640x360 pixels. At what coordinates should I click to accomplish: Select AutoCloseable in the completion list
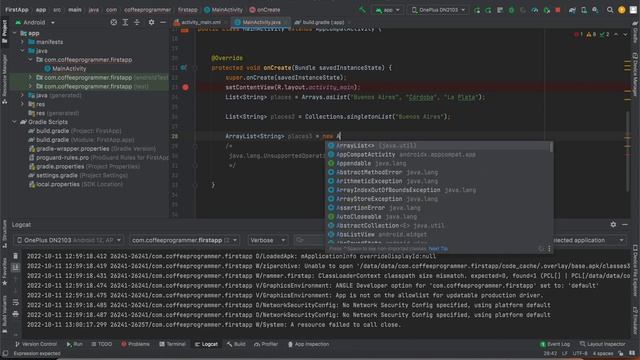click(438, 217)
